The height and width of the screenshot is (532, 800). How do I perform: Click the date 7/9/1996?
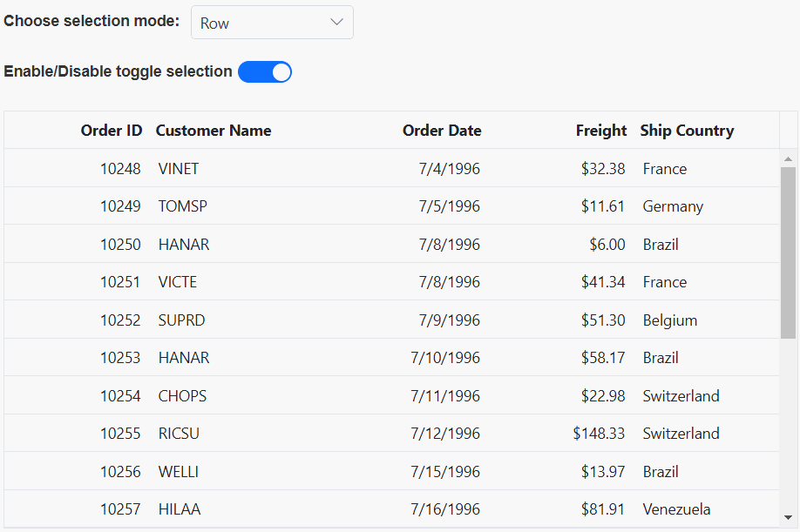point(449,320)
